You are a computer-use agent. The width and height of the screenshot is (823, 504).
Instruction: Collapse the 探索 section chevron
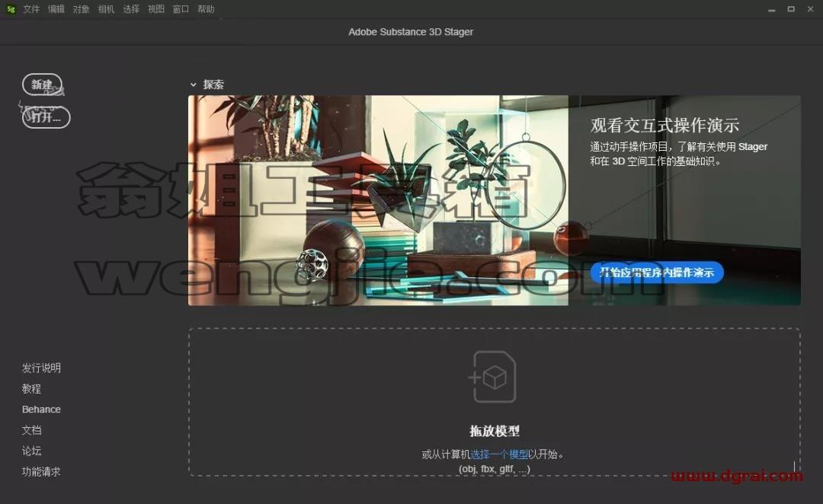coord(193,85)
